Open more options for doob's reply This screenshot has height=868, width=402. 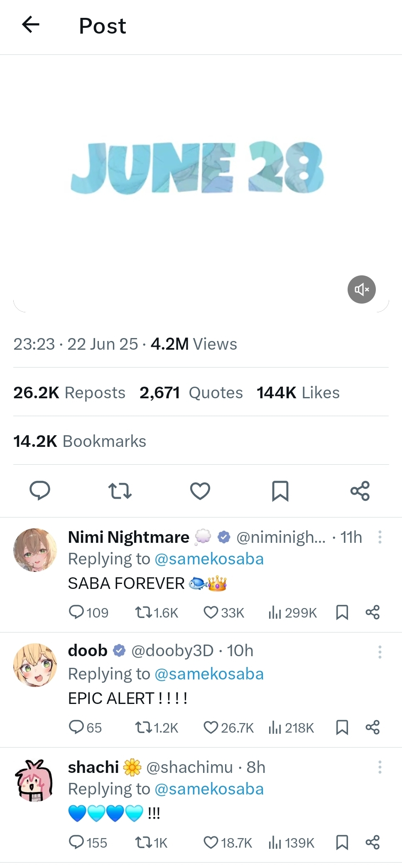tap(380, 652)
